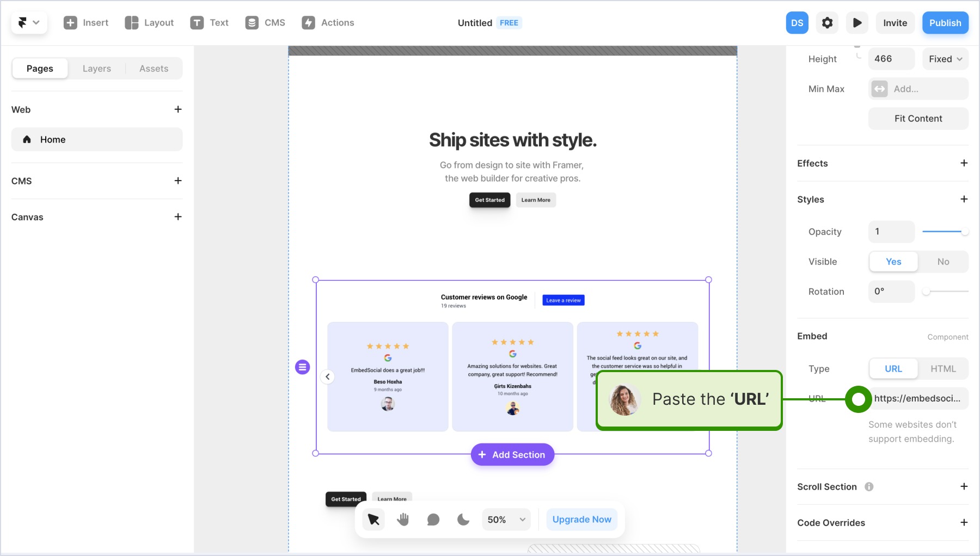Select the comment tool
980x556 pixels.
click(433, 520)
